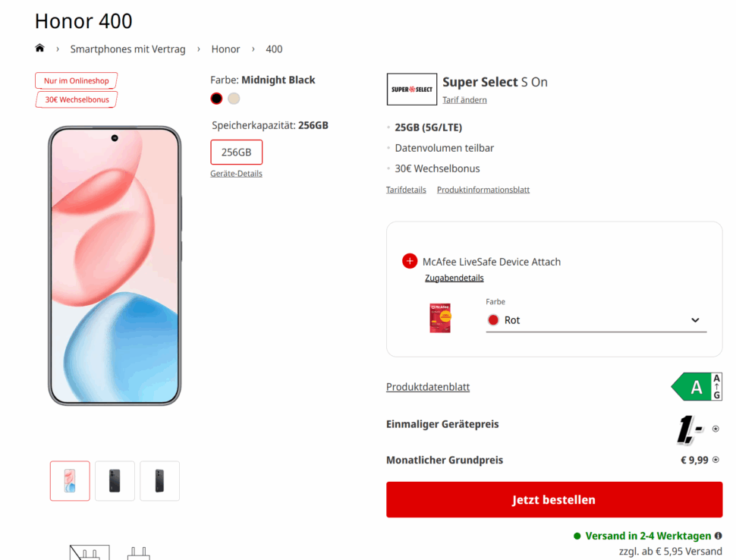Choose the beige color swatch
The width and height of the screenshot is (736, 560).
(234, 99)
